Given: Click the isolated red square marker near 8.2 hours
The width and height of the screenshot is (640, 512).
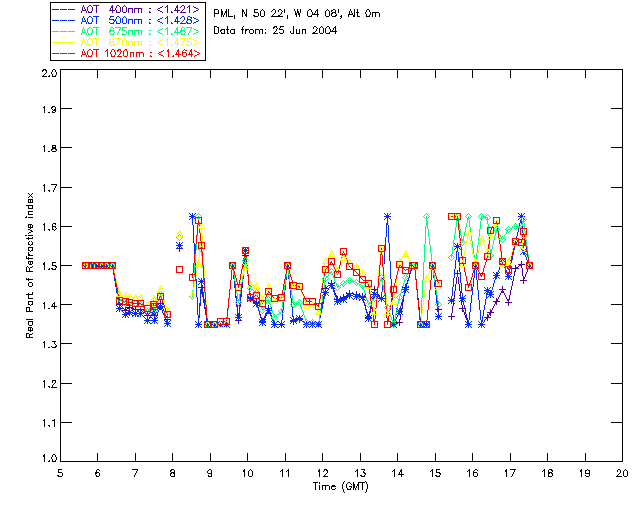Looking at the screenshot, I should 179,269.
